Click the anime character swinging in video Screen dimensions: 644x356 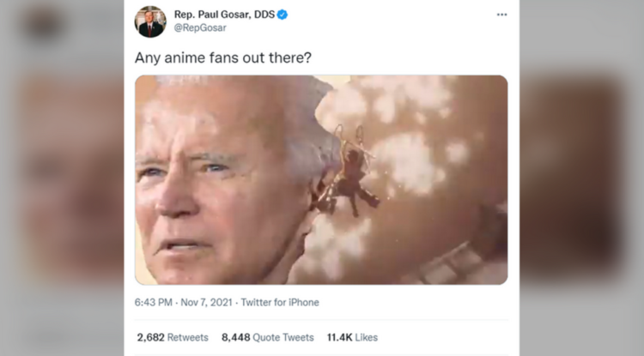click(349, 173)
